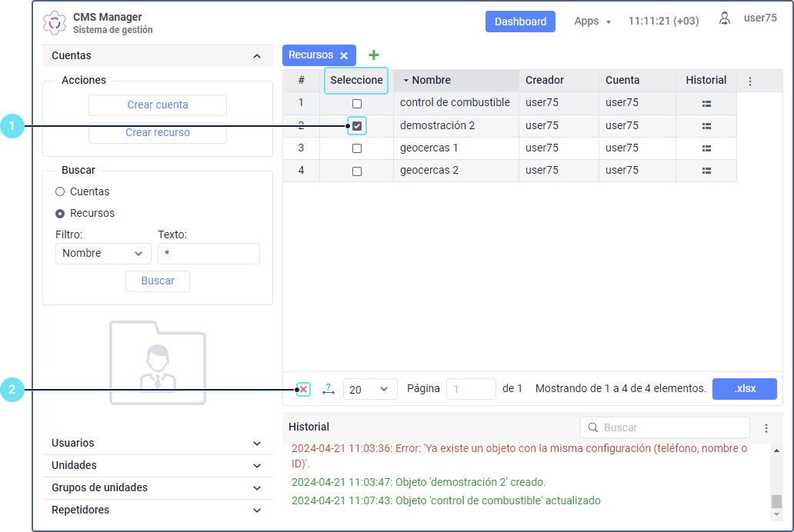
Task: Open the Filtro 'Nombre' dropdown
Action: 103,254
